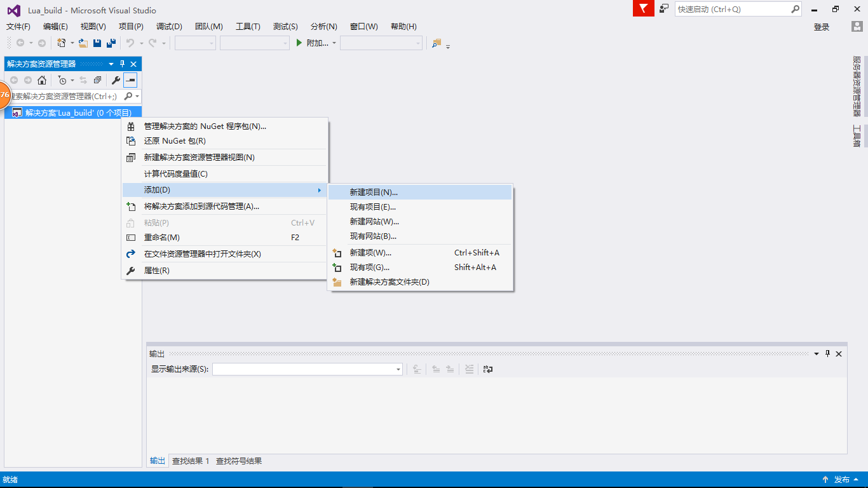Click the Collapse All icon in Solution Explorer
The width and height of the screenshot is (868, 488).
pyautogui.click(x=97, y=80)
